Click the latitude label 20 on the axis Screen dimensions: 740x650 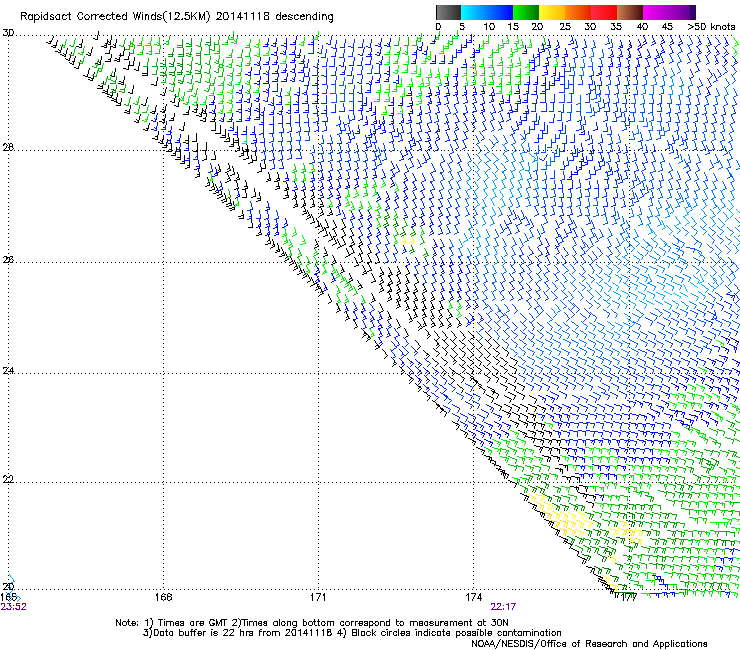click(x=8, y=587)
